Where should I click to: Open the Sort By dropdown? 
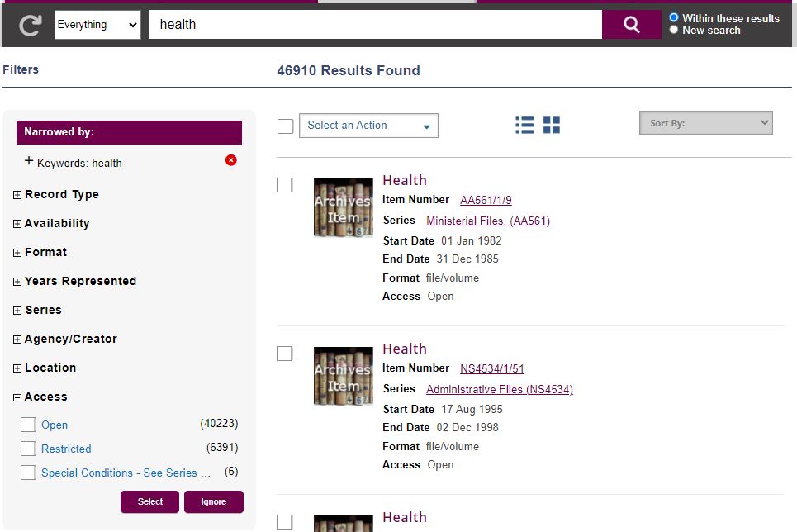tap(705, 123)
